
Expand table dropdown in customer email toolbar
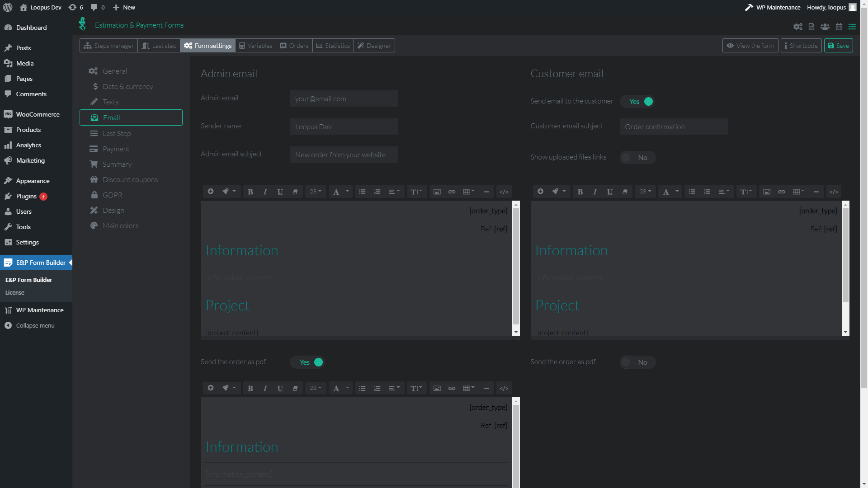pos(798,192)
